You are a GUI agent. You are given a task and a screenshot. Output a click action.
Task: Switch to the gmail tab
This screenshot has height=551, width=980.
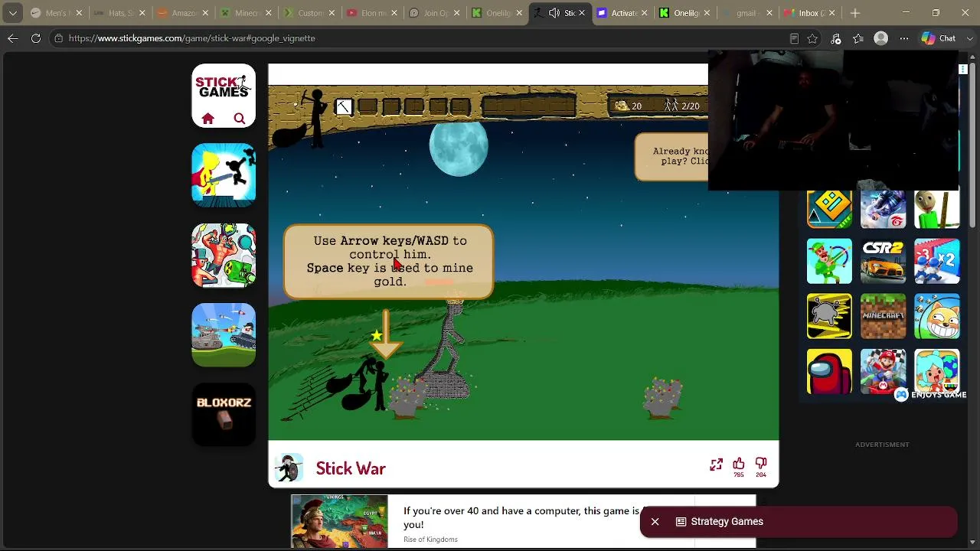(748, 13)
